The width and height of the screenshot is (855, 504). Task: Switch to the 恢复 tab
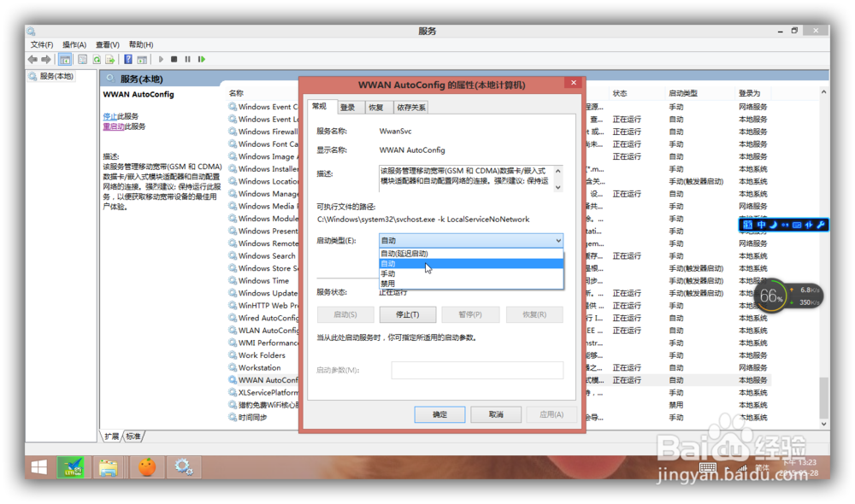(x=375, y=108)
